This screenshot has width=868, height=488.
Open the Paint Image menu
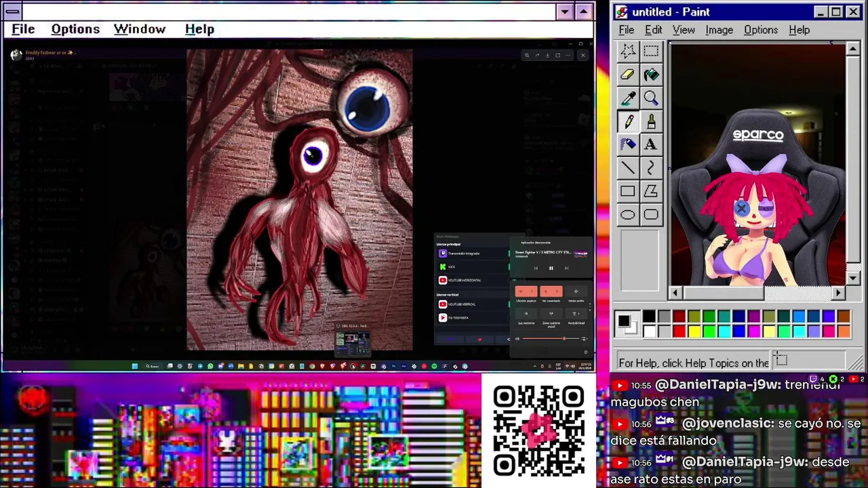(719, 30)
